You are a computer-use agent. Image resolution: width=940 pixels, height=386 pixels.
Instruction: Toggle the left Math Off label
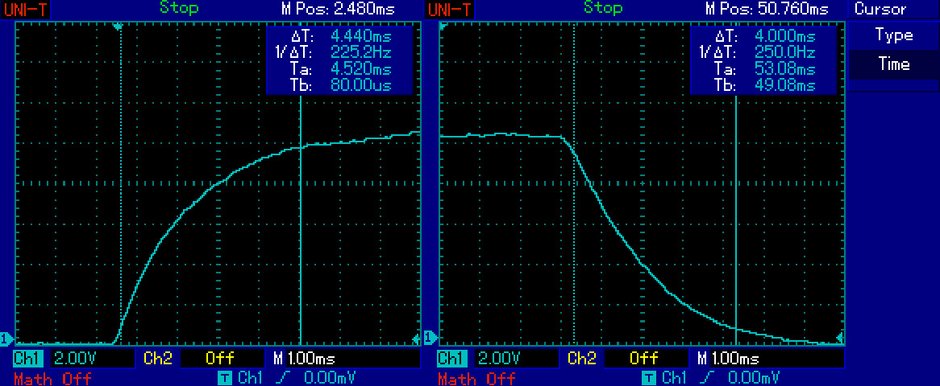(53, 378)
